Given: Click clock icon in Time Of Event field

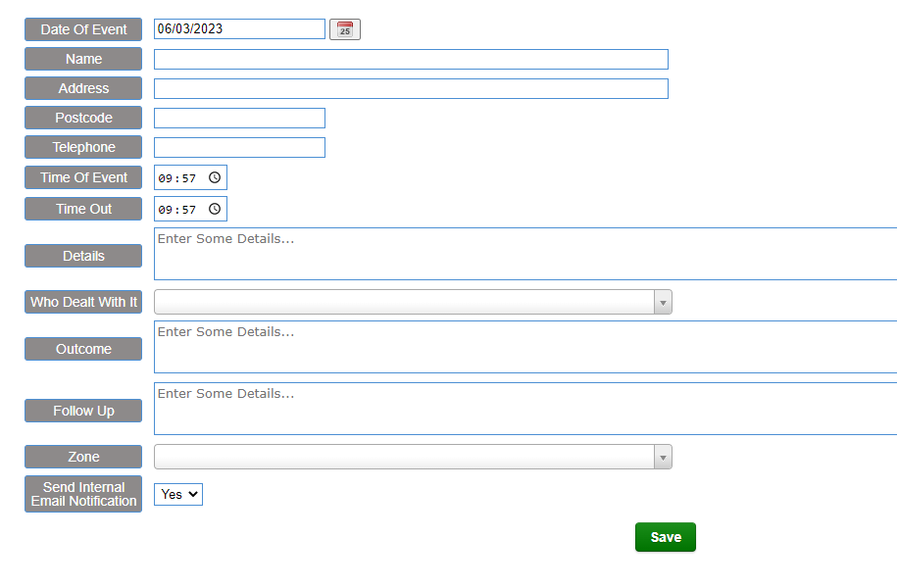Looking at the screenshot, I should coord(215,177).
